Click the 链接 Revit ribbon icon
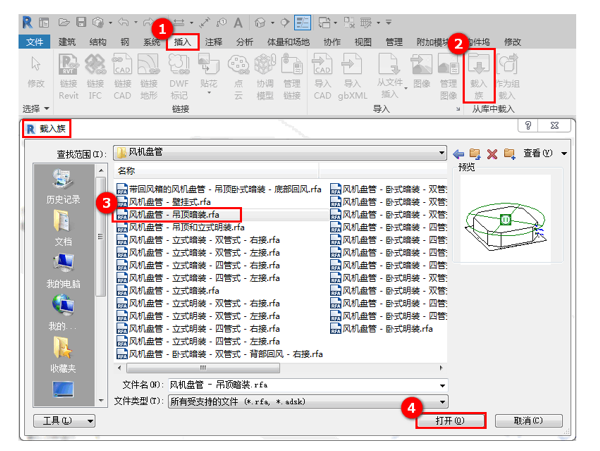600x451 pixels. 68,73
